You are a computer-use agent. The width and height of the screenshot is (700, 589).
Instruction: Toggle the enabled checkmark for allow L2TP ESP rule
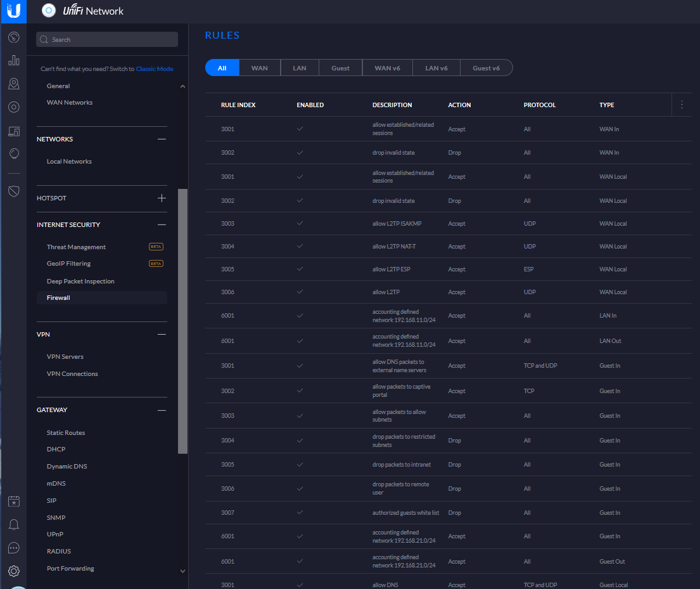(x=300, y=269)
